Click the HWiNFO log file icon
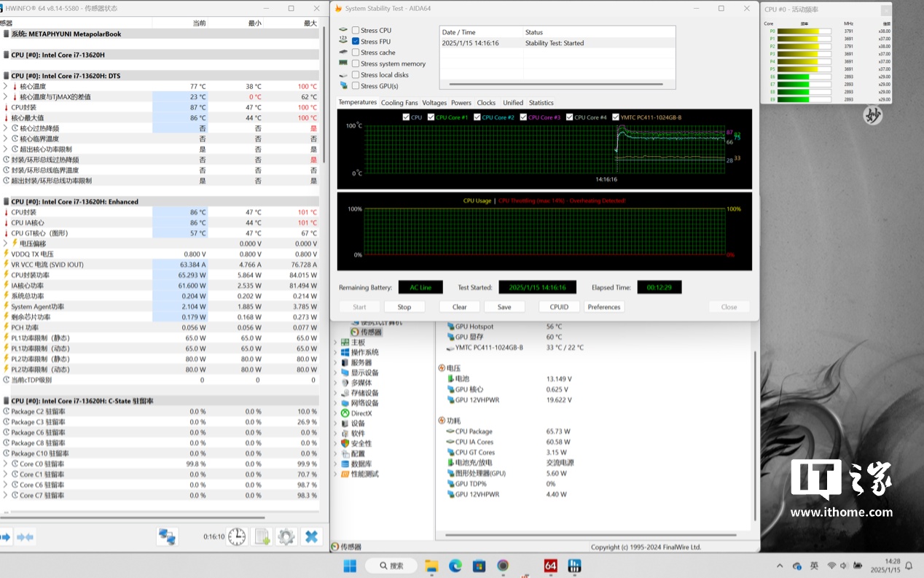Screen dimensions: 924x578 [x=262, y=537]
